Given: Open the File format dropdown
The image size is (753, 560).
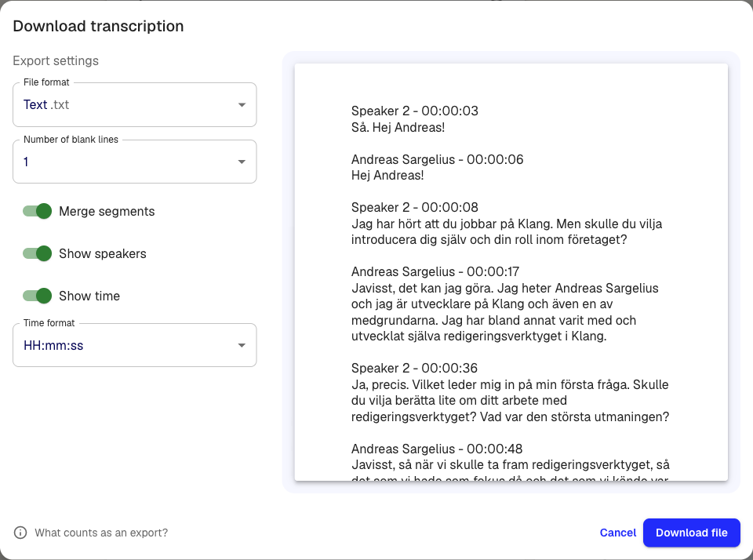Looking at the screenshot, I should (134, 104).
